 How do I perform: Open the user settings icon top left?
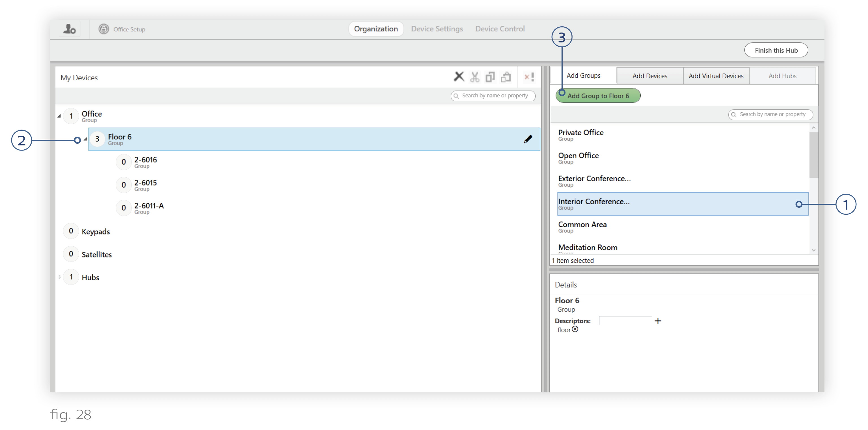[70, 29]
